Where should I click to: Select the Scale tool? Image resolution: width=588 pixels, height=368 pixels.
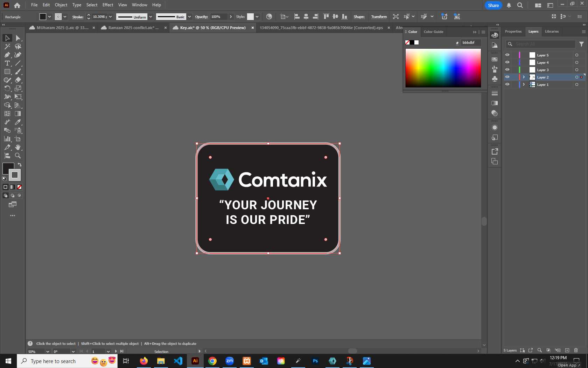tap(18, 88)
